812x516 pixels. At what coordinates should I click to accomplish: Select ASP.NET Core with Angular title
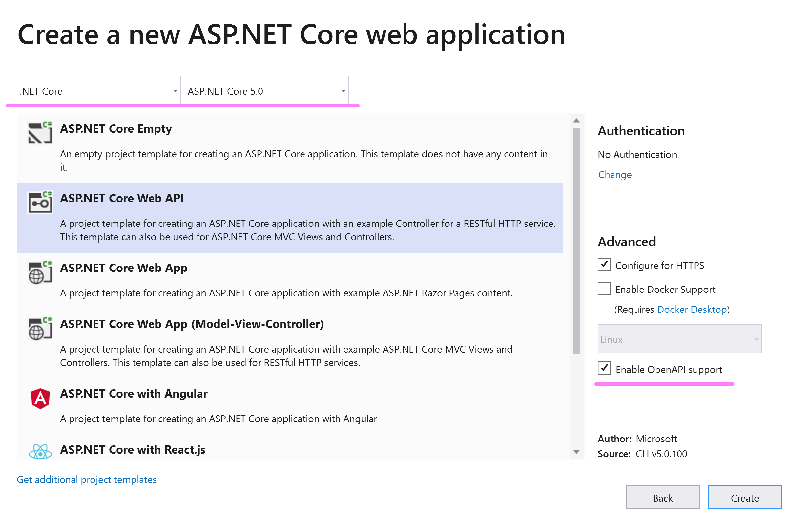pos(134,394)
